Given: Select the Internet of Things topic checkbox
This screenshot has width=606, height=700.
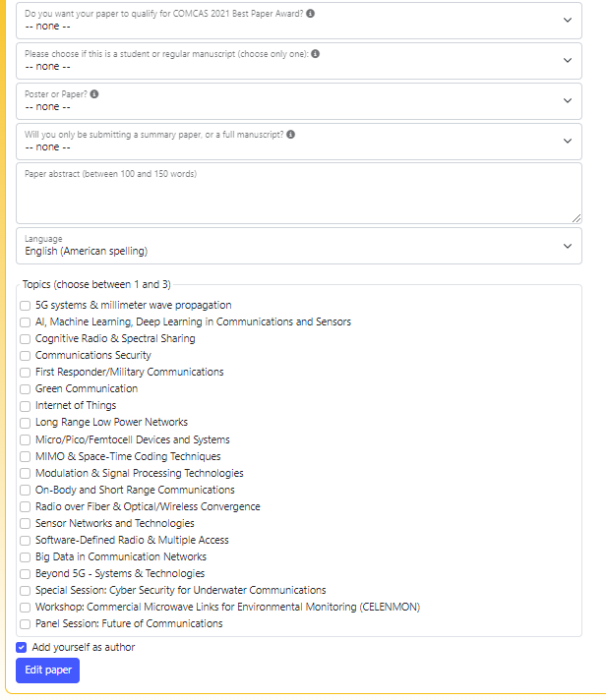Looking at the screenshot, I should [x=25, y=406].
